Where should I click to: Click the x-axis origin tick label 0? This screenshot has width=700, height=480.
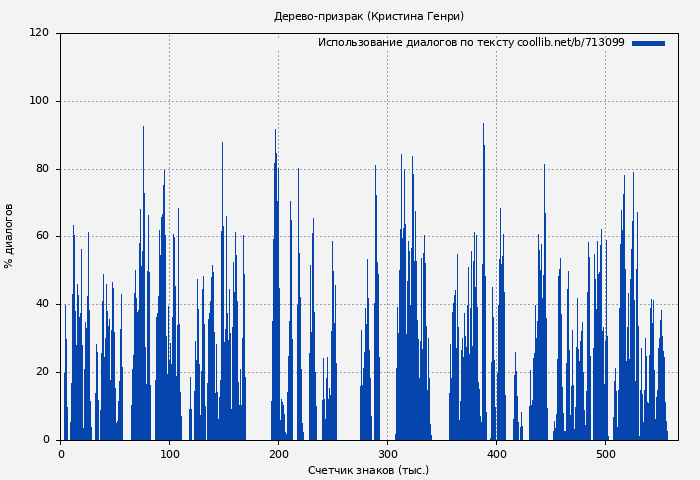tap(61, 454)
